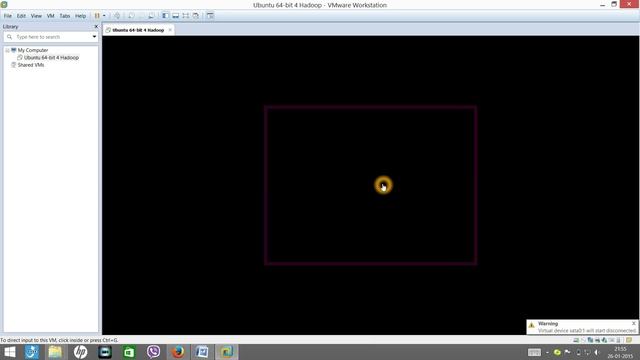
Task: Toggle the thumbnail bar toolbar icon
Action: click(175, 16)
